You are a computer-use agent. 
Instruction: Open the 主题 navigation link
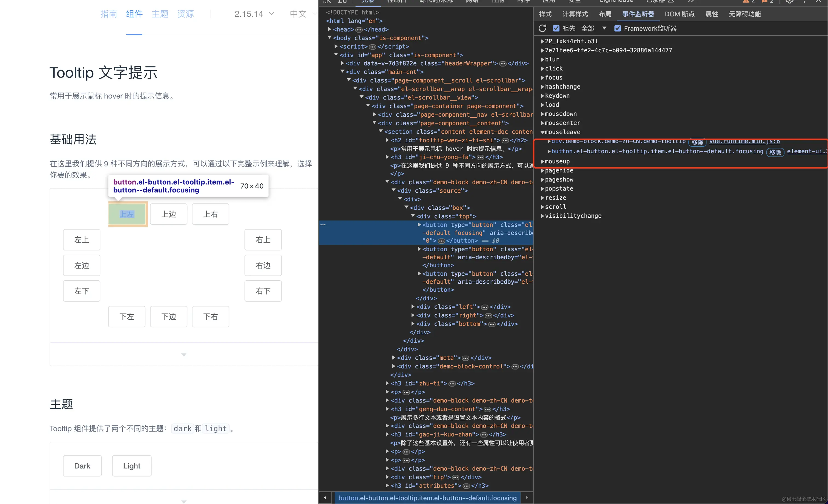pos(160,14)
